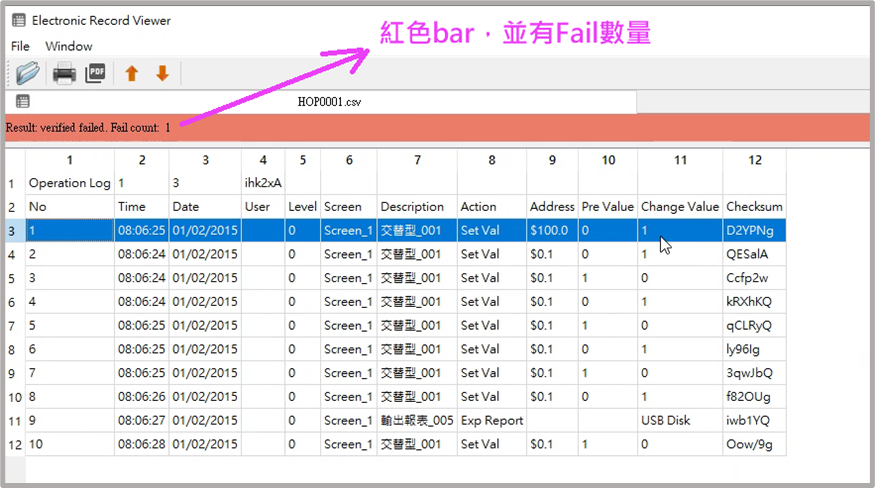Switch to the HOP0001.csv tab
Screen dimensions: 875x488
pos(329,101)
